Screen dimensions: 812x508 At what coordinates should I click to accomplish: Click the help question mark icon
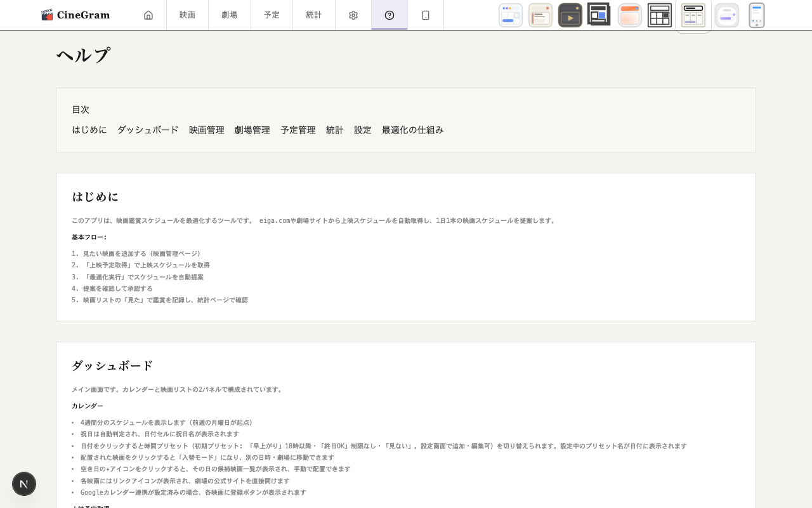pos(389,15)
